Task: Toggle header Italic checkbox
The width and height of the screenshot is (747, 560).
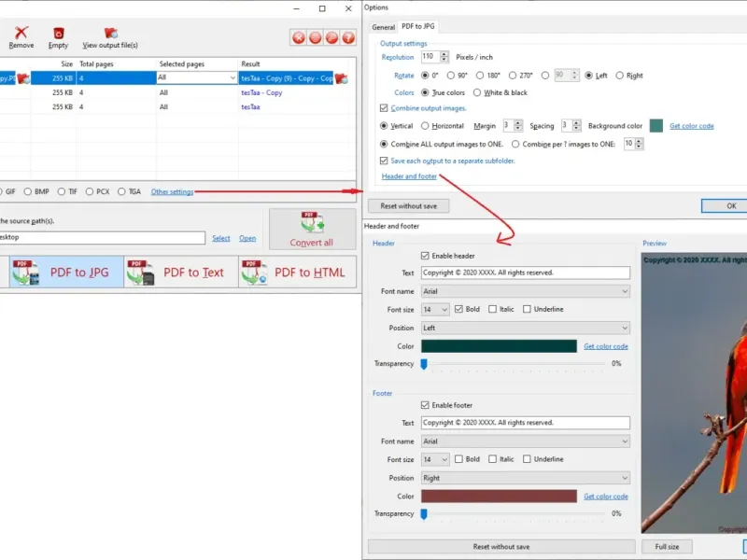Action: tap(493, 309)
